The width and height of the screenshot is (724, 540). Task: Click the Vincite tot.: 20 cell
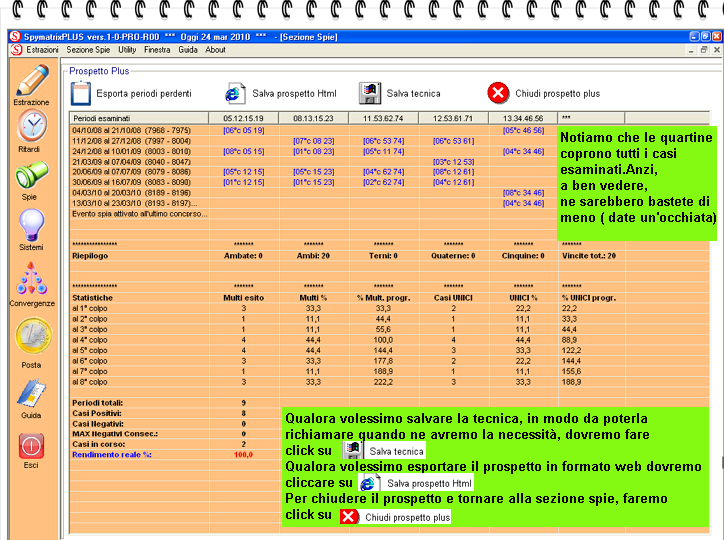[x=589, y=256]
